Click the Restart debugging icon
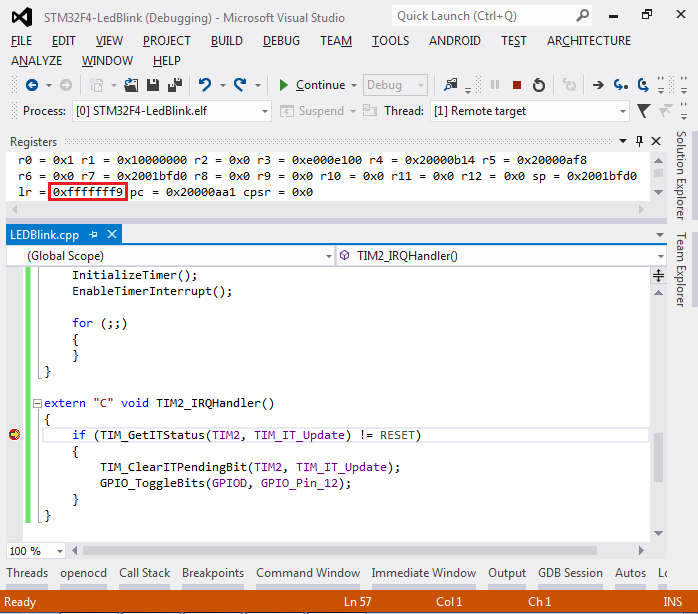The image size is (698, 614). coord(539,85)
